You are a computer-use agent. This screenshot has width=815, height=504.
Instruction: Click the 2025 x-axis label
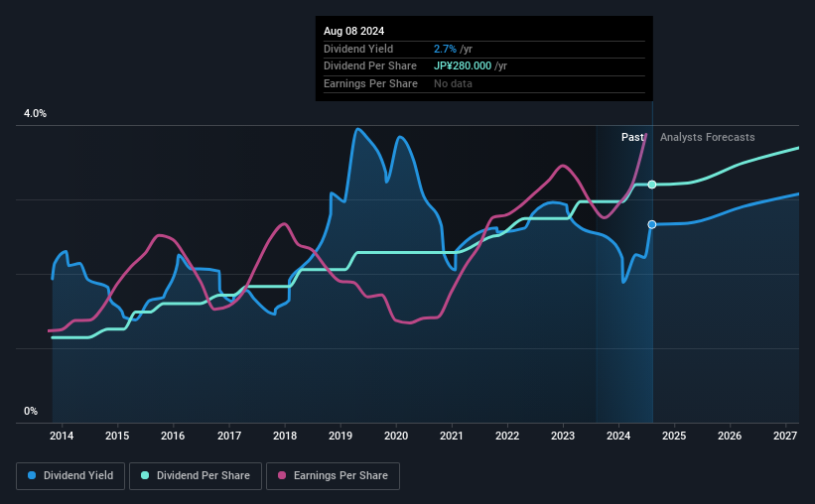coord(674,436)
